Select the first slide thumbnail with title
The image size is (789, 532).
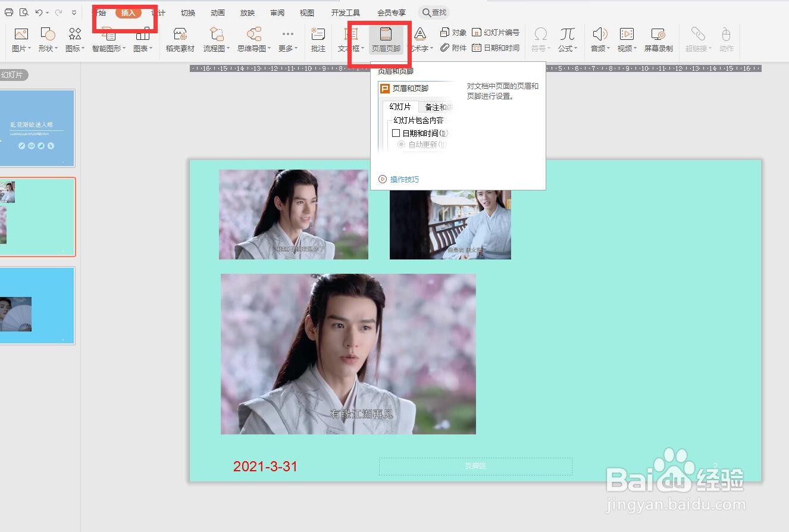click(x=37, y=128)
